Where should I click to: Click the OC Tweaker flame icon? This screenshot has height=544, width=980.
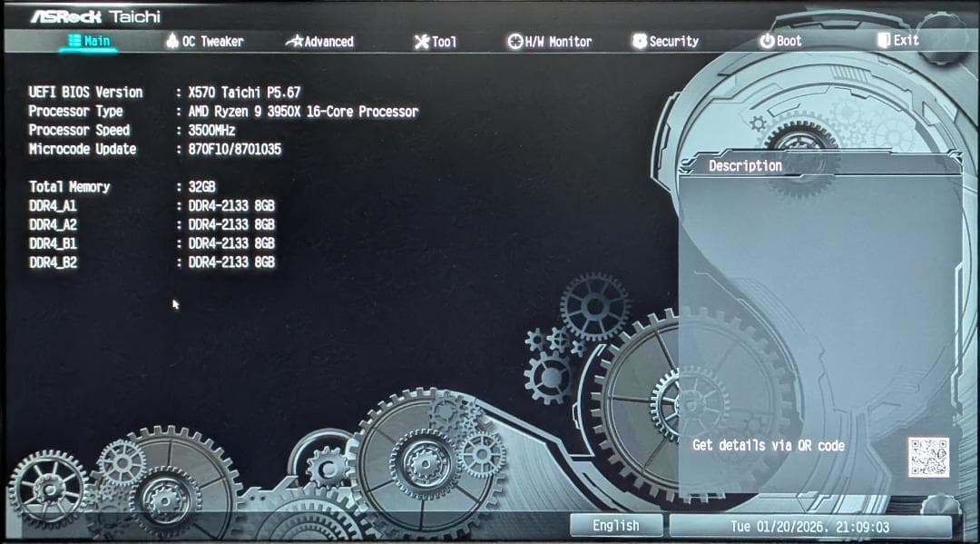(x=171, y=41)
